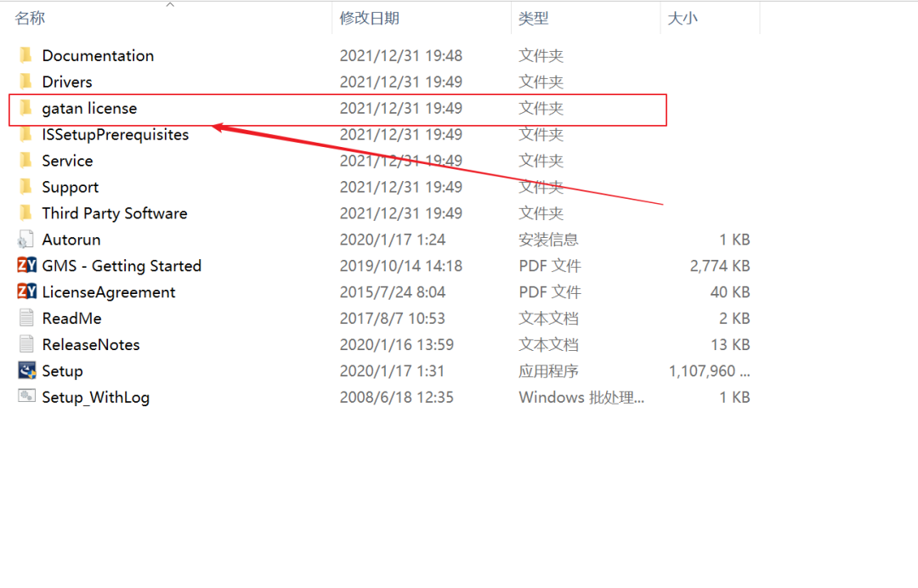Sort files by the 名称 column header
918x588 pixels.
[30, 18]
